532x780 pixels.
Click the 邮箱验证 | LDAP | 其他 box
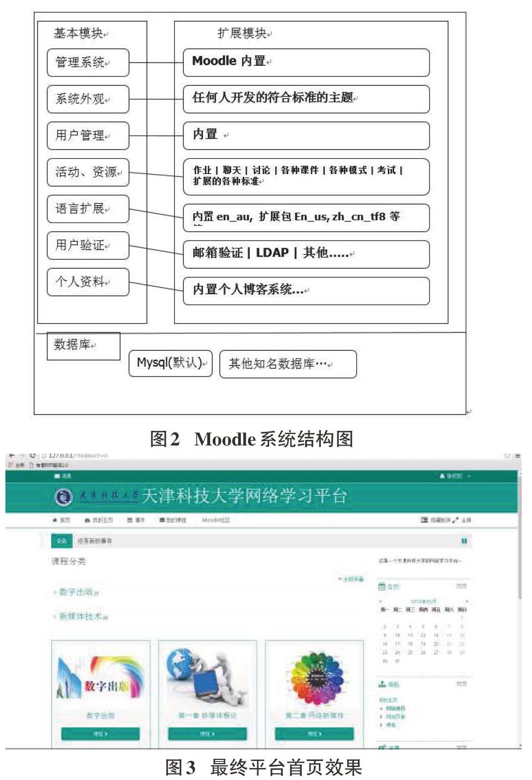point(306,254)
